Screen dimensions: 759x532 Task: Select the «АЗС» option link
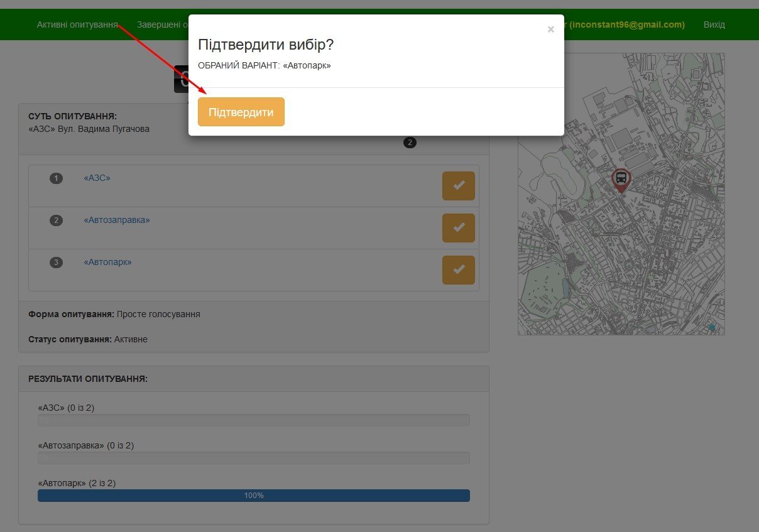[97, 178]
